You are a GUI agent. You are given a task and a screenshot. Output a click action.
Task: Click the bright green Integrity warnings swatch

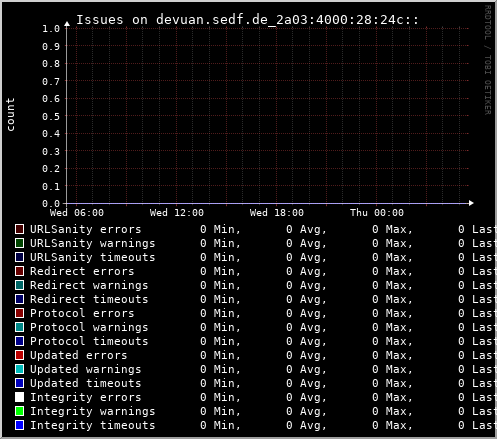(20, 411)
